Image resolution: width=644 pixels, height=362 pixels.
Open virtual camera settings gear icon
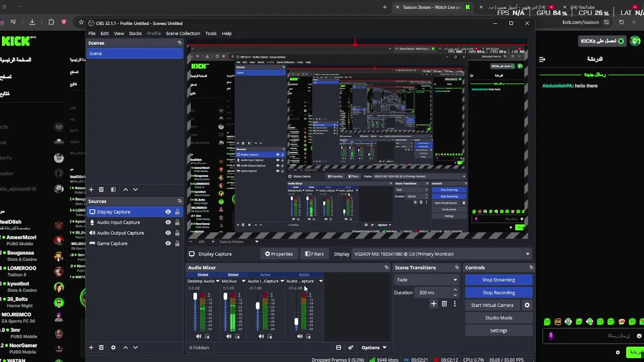pos(527,305)
